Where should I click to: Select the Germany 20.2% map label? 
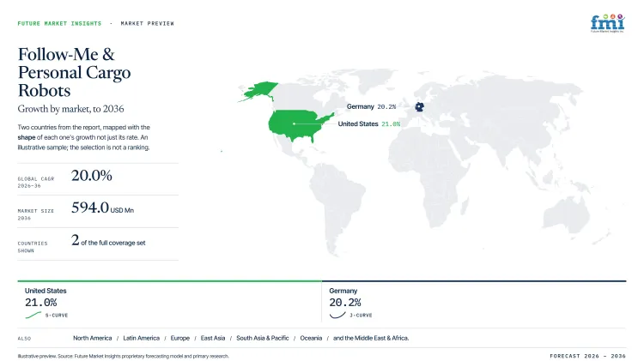pyautogui.click(x=371, y=106)
